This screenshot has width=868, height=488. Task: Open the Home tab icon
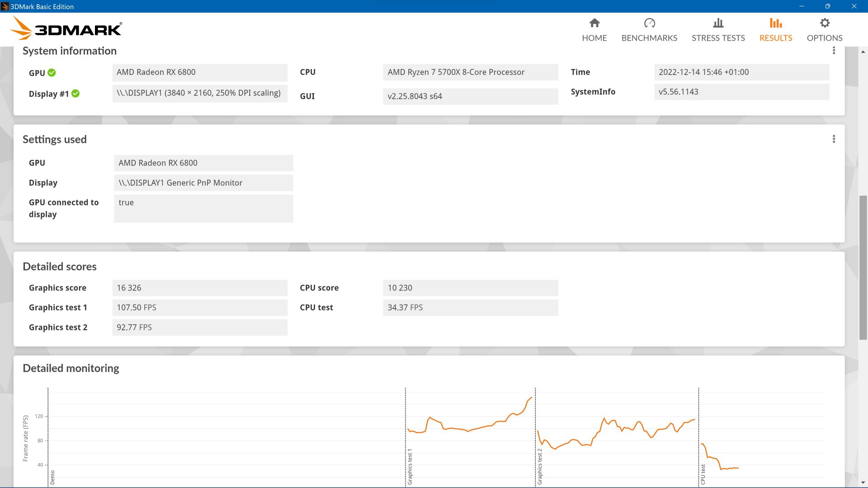[x=594, y=23]
